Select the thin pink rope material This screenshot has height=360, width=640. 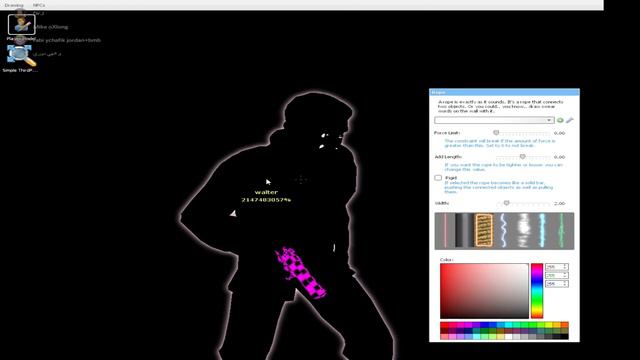click(x=445, y=231)
